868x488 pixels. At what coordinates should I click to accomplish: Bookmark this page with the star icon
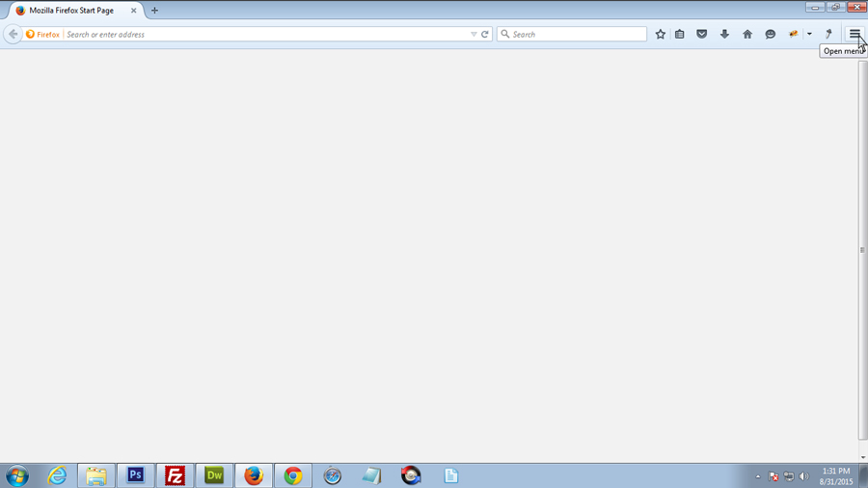[x=661, y=35]
